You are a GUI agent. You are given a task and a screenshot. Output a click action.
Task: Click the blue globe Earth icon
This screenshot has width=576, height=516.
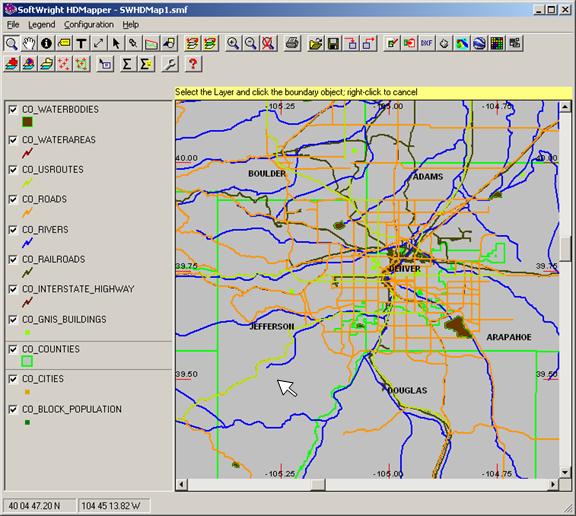[x=479, y=43]
